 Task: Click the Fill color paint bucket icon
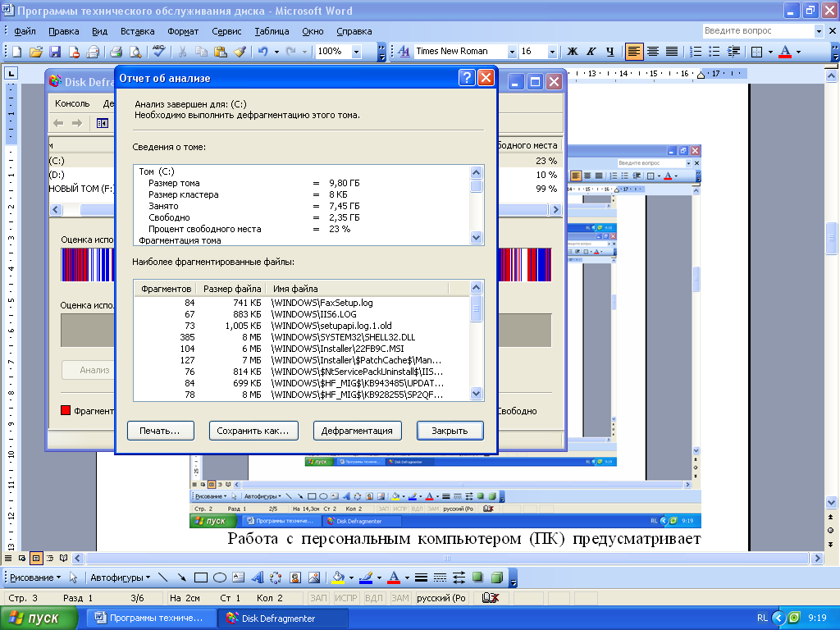[337, 577]
